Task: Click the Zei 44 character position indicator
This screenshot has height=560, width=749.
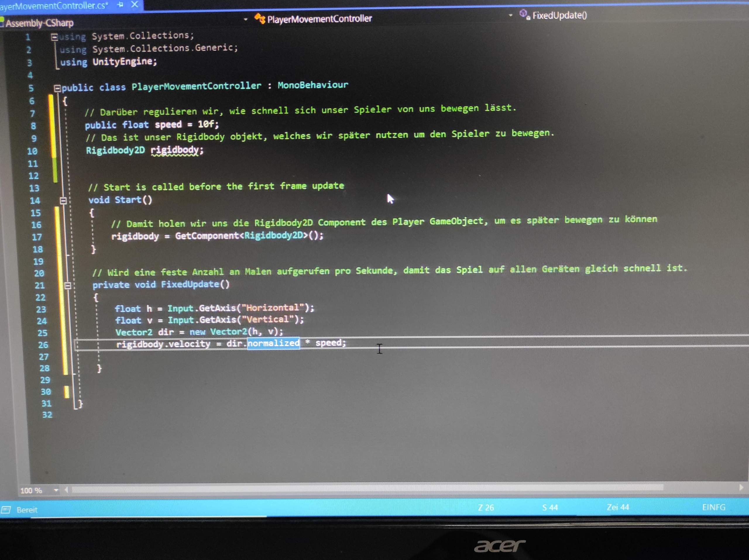Action: [x=618, y=507]
